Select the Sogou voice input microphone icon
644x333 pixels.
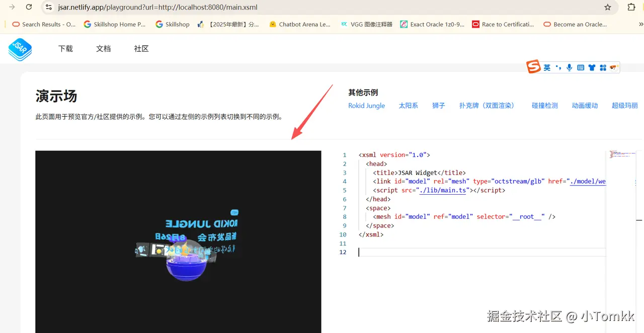point(569,67)
